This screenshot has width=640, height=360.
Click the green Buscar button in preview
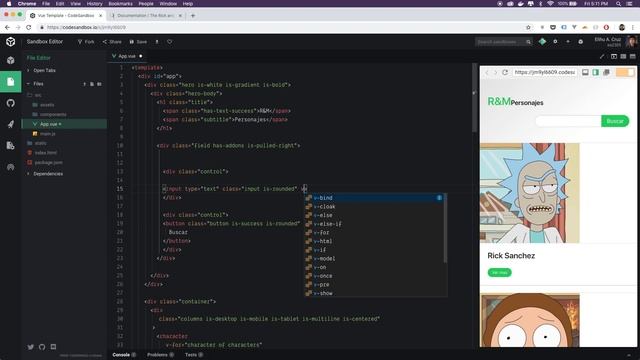[x=615, y=121]
